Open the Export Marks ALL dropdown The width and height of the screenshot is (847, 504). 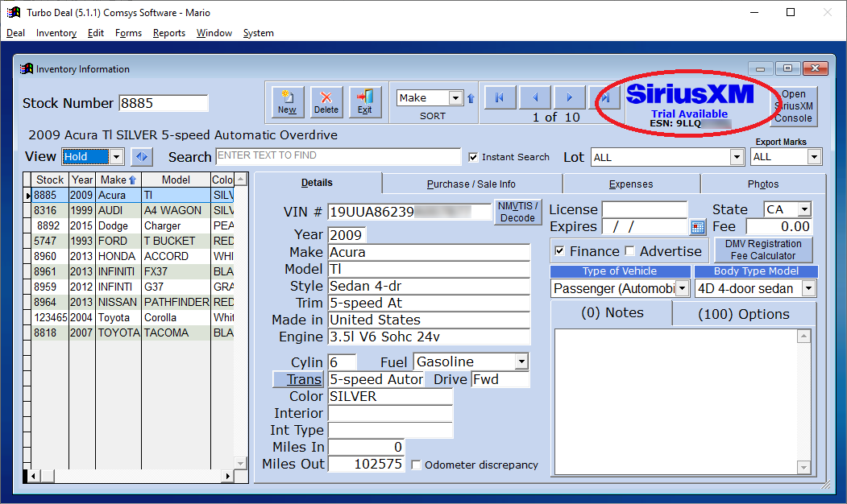tap(814, 157)
